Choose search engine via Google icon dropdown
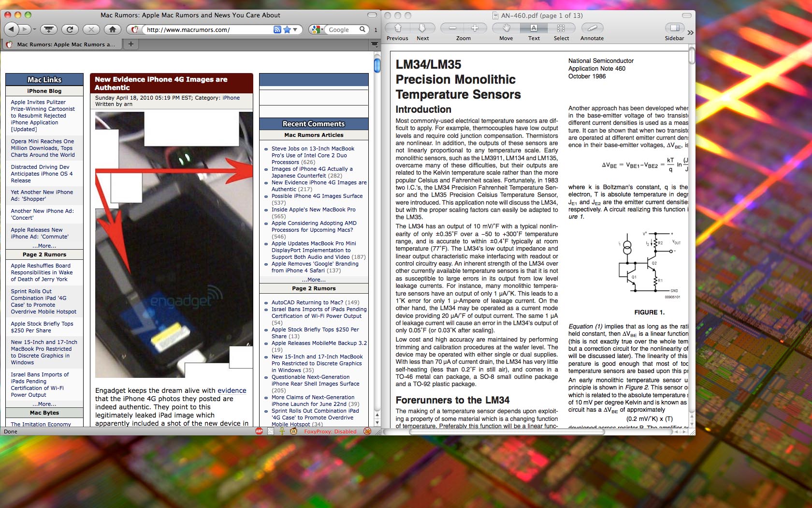The width and height of the screenshot is (812, 508). (x=317, y=30)
